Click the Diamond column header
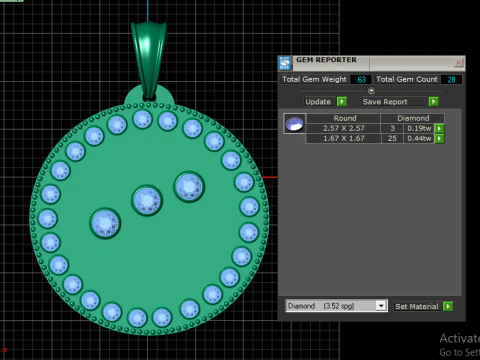480x360 pixels. coord(413,118)
